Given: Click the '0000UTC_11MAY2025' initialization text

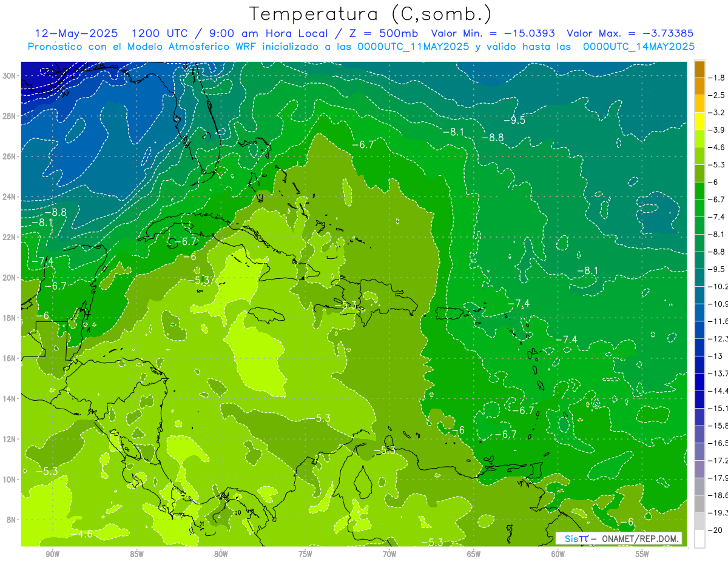Looking at the screenshot, I should click(413, 47).
